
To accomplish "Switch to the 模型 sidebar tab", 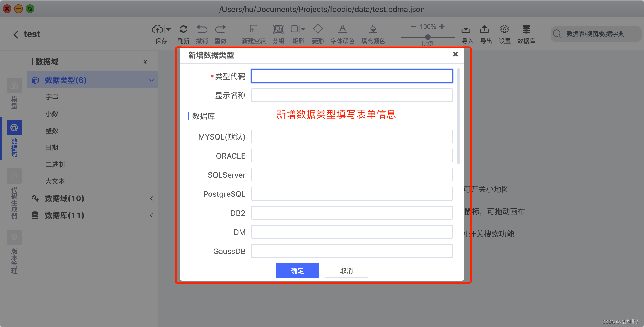I will 14,93.
